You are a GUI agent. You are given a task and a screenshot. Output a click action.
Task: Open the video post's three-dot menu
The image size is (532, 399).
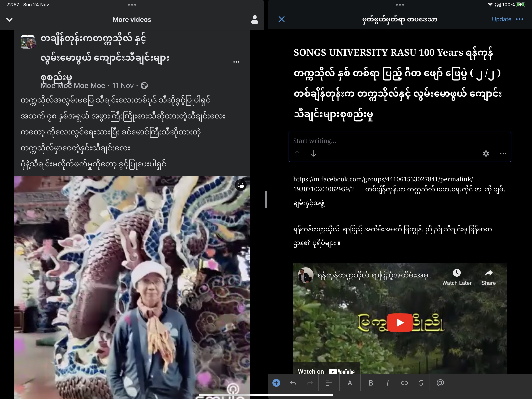236,62
